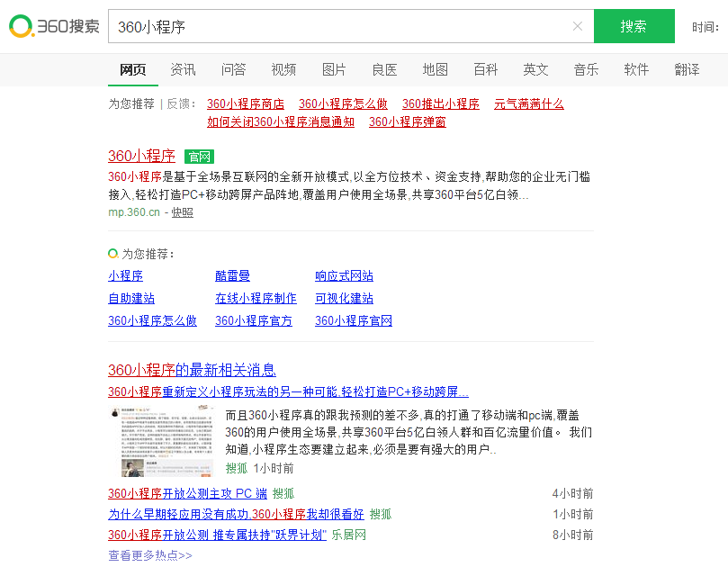
Task: Open recommended link 自助建站
Action: click(131, 298)
